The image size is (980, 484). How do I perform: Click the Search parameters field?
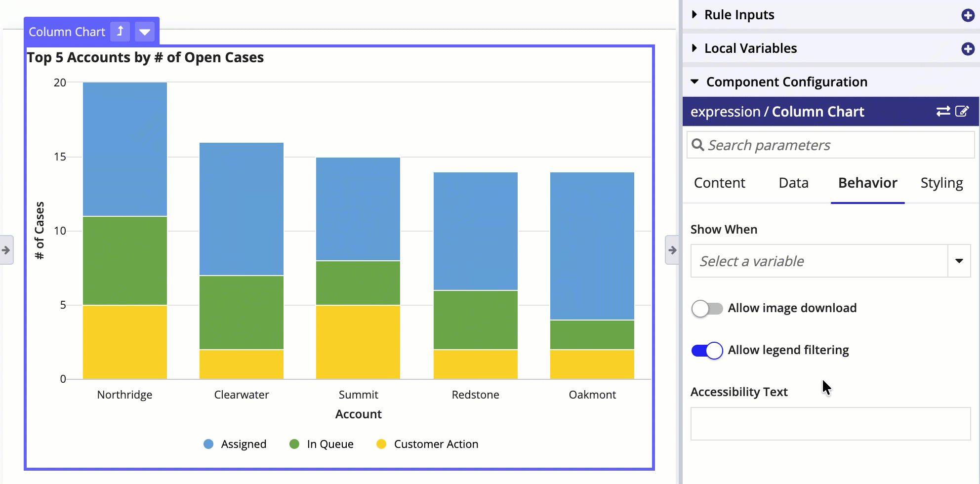830,145
